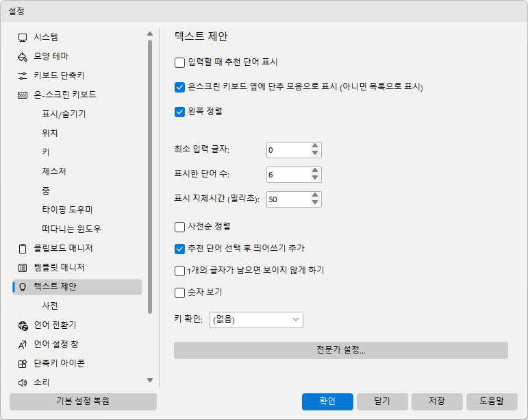Uncheck the 왼쪽 정렬 checkbox

[180, 112]
